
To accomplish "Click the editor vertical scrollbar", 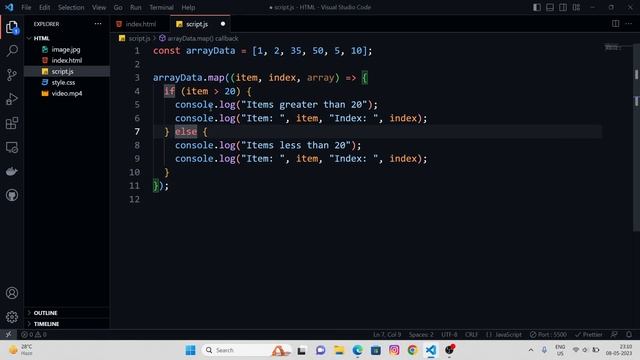I will point(636,137).
